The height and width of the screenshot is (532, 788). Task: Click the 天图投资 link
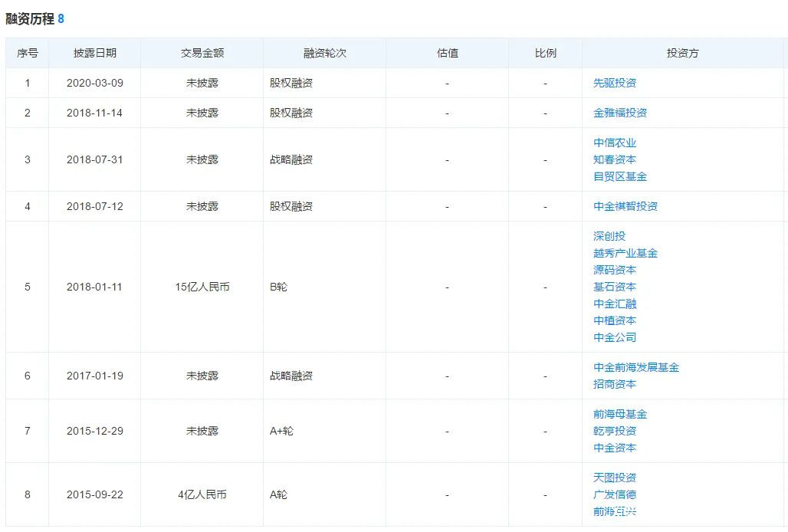coord(615,478)
